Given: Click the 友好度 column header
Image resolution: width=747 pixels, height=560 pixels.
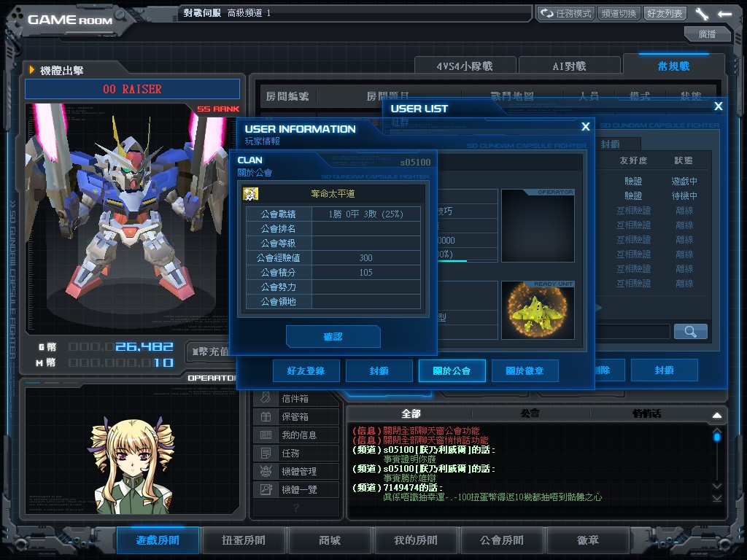Looking at the screenshot, I should (x=633, y=160).
